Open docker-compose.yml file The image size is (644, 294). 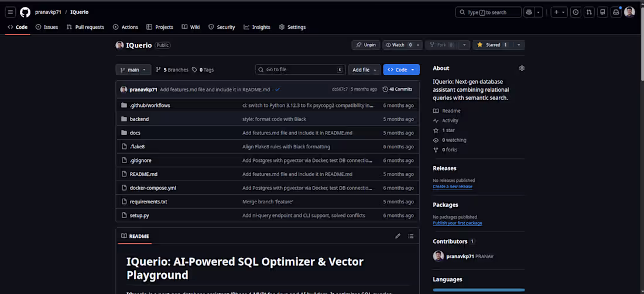[153, 188]
